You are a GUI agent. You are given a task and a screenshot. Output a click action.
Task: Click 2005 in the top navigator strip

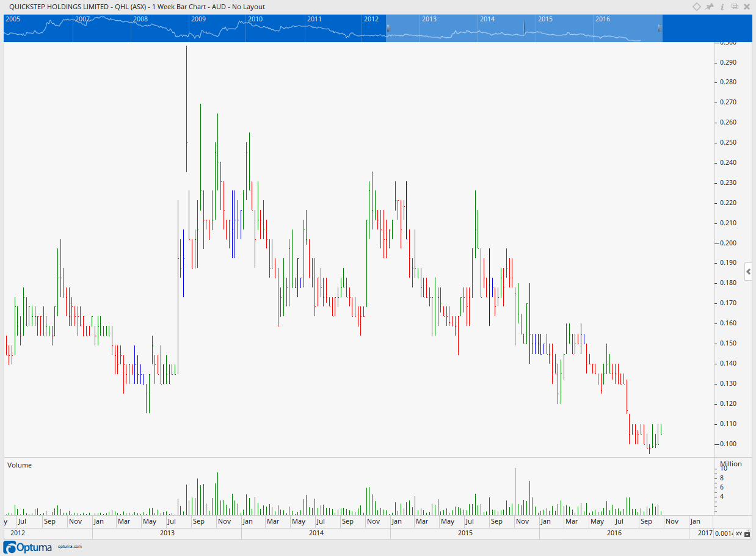click(x=13, y=19)
